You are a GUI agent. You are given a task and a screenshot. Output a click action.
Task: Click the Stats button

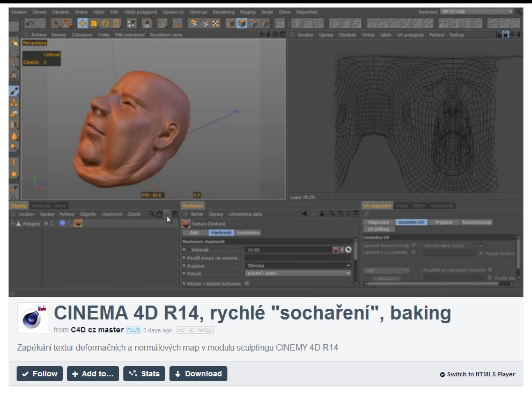click(x=144, y=374)
